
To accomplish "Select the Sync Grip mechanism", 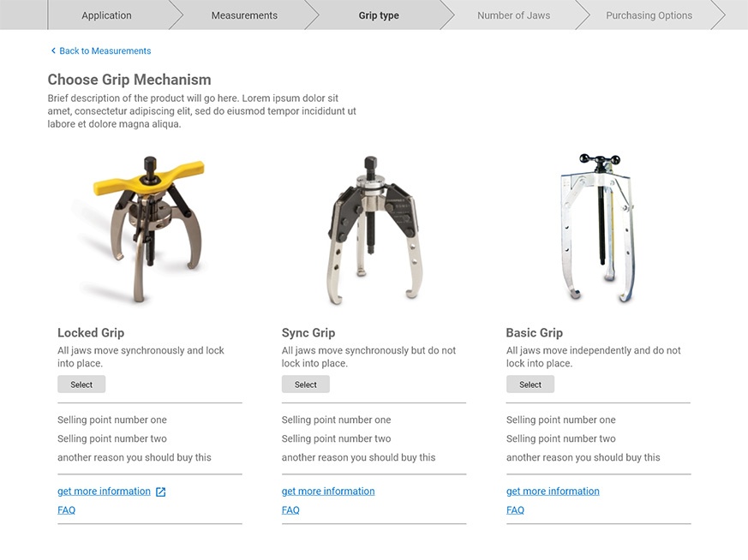I will (x=306, y=384).
